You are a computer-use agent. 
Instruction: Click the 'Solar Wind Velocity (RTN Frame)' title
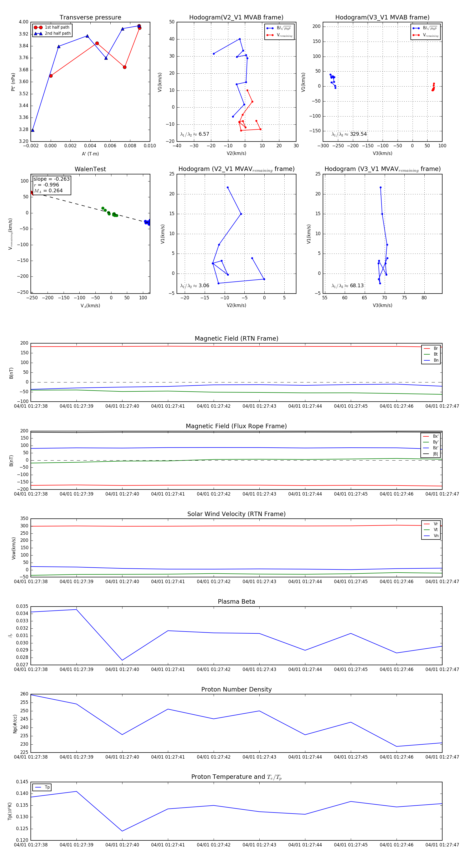click(x=236, y=514)
